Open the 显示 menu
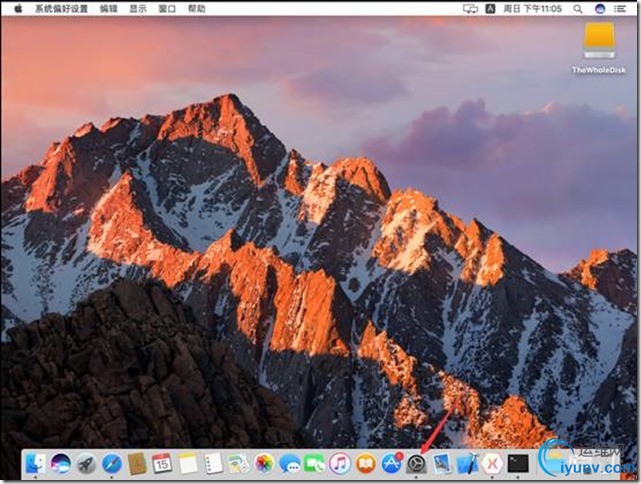641x484 pixels. [138, 9]
